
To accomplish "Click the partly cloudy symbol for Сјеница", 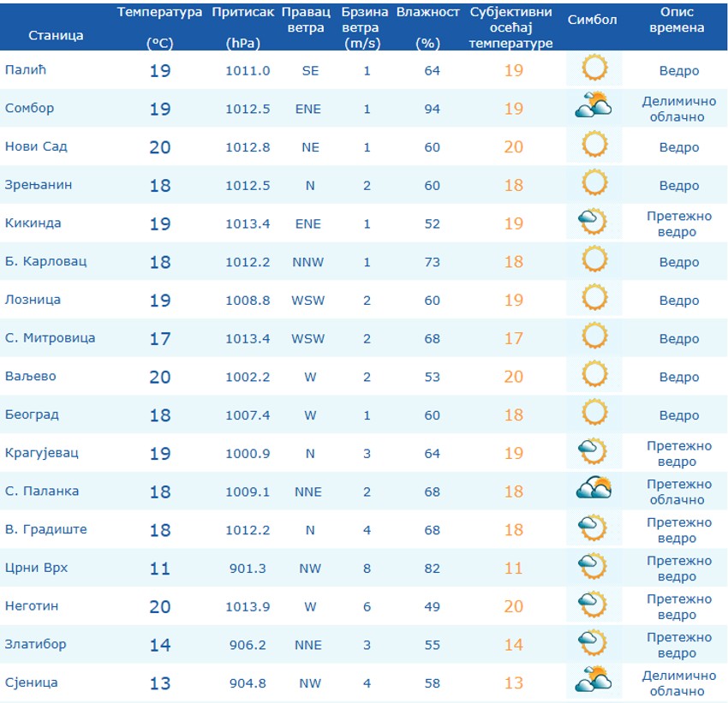I will 594,679.
